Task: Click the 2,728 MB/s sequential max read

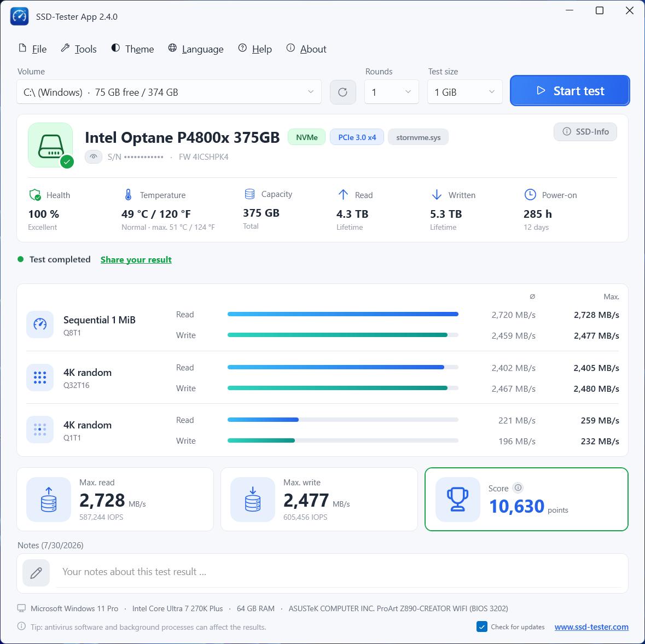Action: coord(596,315)
